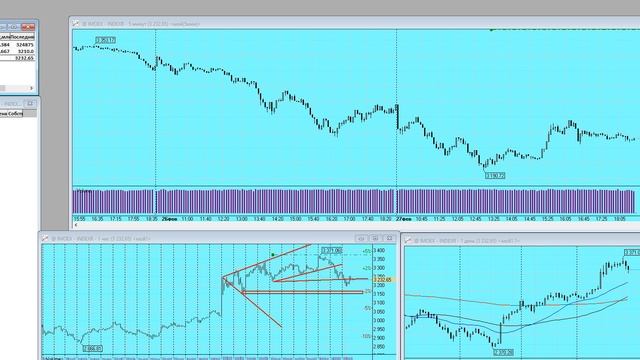Select the table cell with value 3210.0
640x360 pixels.
(26, 51)
